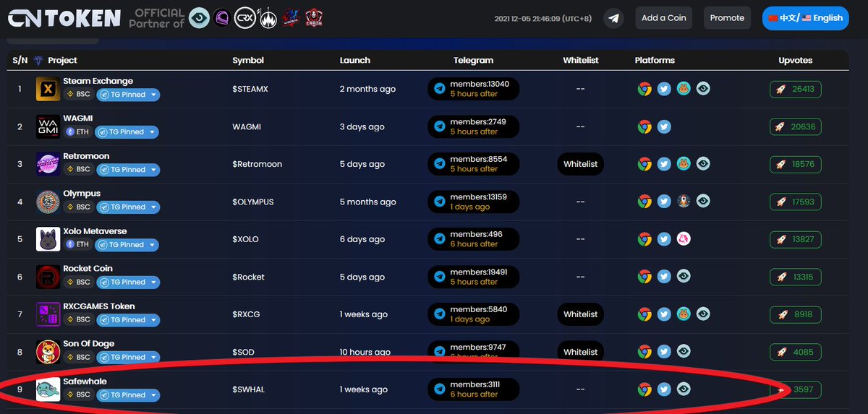Open Safewhale website Chrome icon
The width and height of the screenshot is (868, 414).
(644, 389)
